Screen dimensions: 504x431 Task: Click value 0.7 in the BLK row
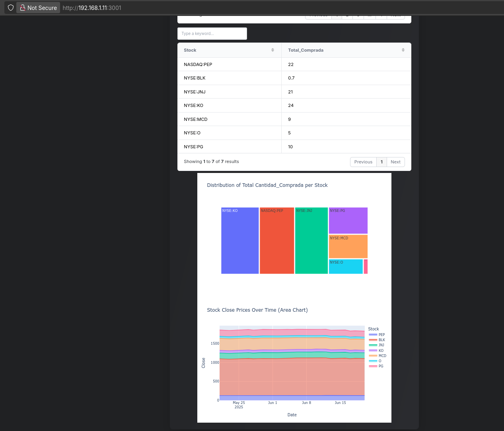(x=291, y=78)
